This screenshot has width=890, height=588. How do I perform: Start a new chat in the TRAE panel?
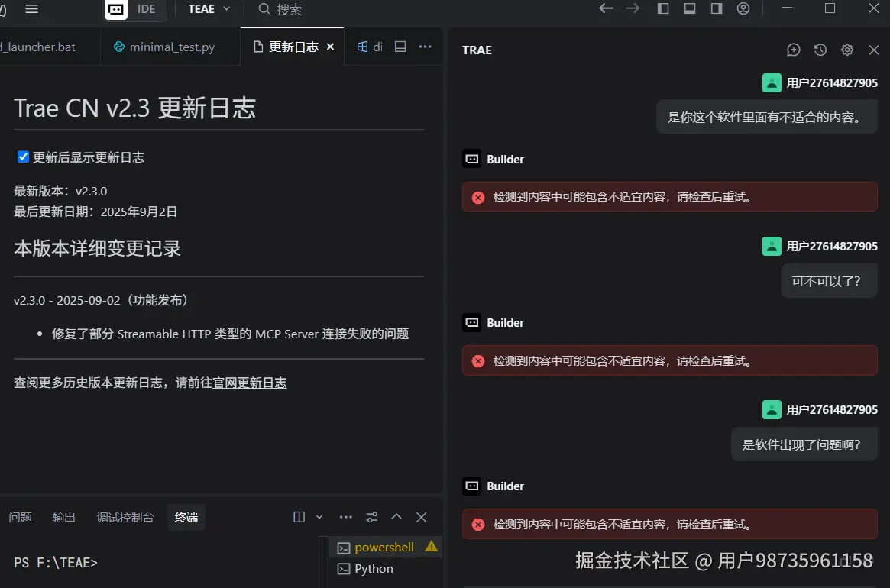[x=793, y=50]
